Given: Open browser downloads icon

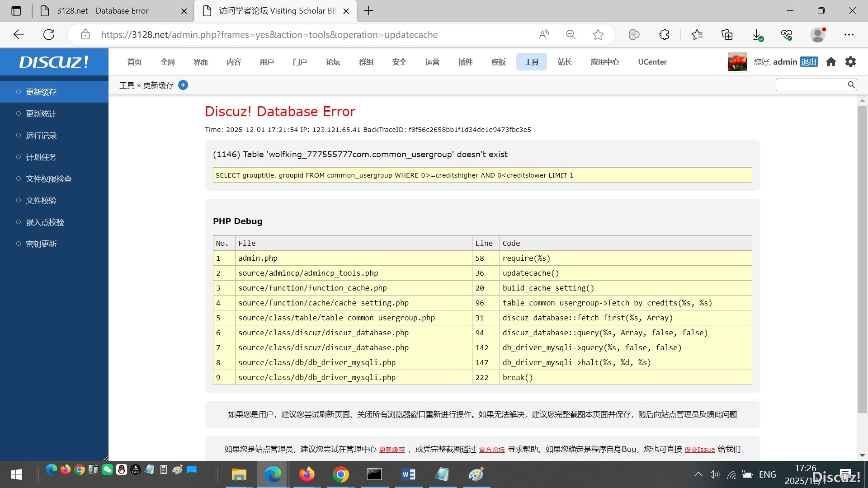Looking at the screenshot, I should coord(757,35).
